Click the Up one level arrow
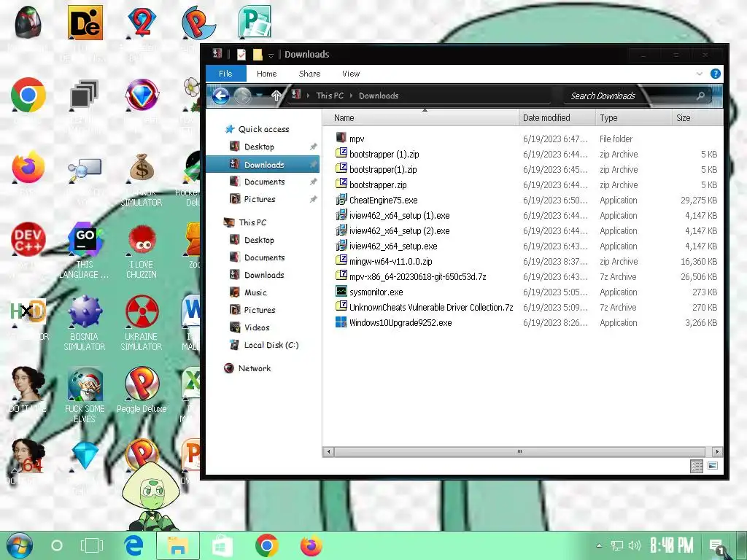747x560 pixels. (x=276, y=96)
